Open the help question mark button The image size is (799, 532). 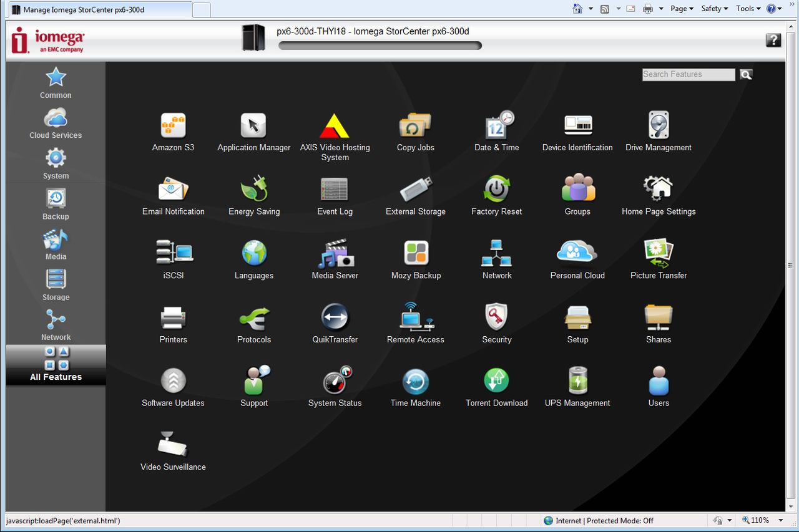pyautogui.click(x=773, y=40)
